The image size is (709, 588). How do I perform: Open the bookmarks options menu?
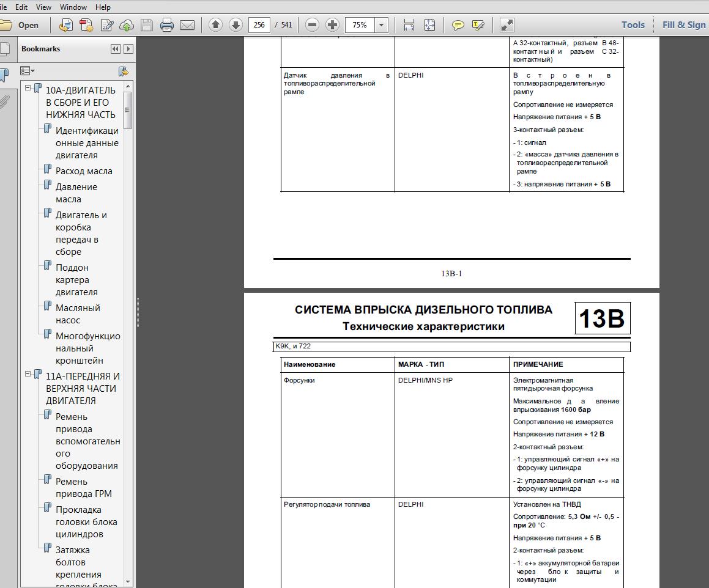click(x=28, y=71)
